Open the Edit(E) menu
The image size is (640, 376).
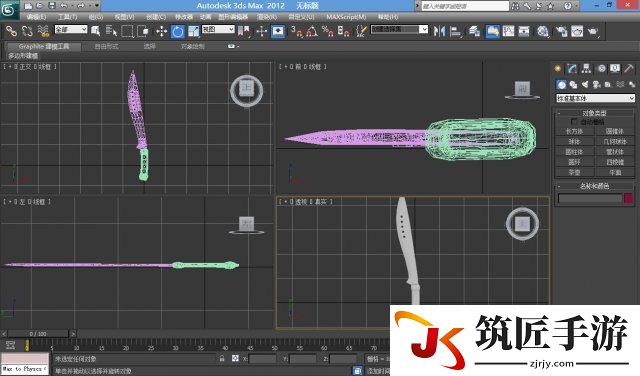[36, 17]
